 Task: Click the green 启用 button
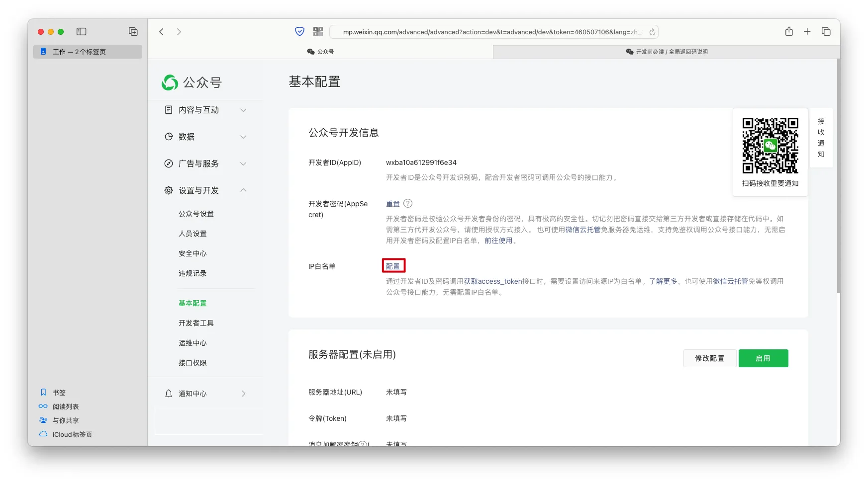click(x=763, y=358)
